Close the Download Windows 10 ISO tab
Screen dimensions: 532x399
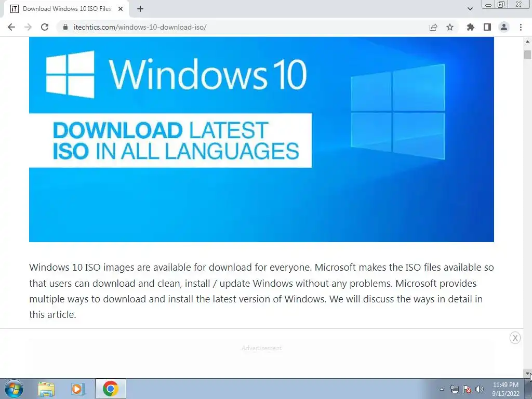click(121, 9)
